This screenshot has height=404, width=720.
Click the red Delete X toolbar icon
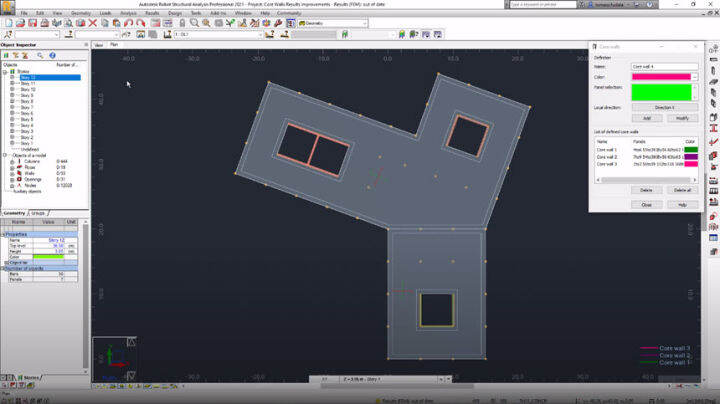click(93, 22)
